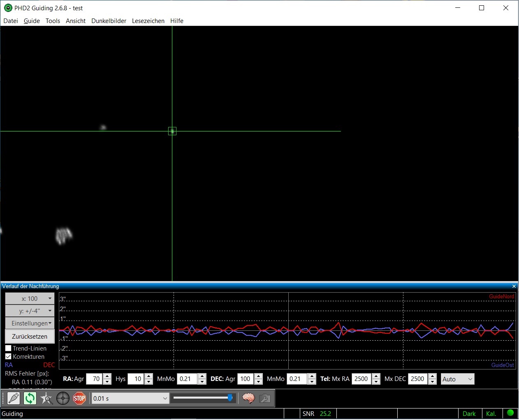The height and width of the screenshot is (420, 519).
Task: Open the Ansicht menu
Action: tap(76, 21)
